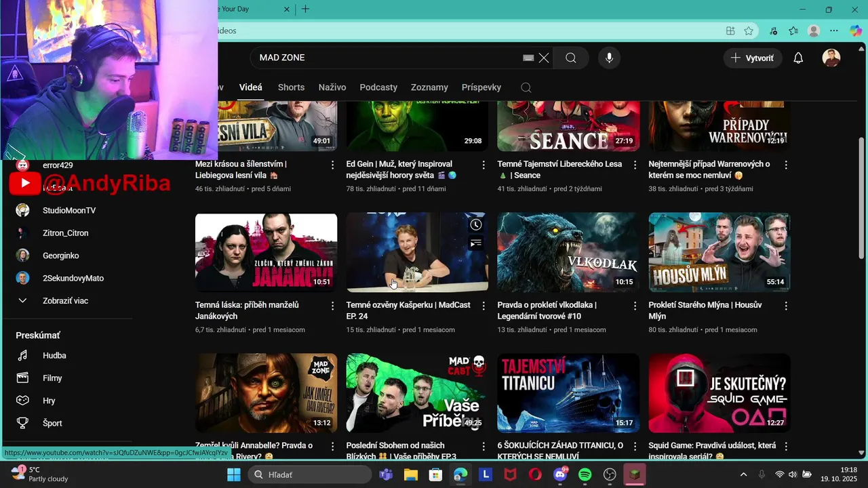Click the Windows taskbar search box
868x488 pixels.
pos(309,474)
